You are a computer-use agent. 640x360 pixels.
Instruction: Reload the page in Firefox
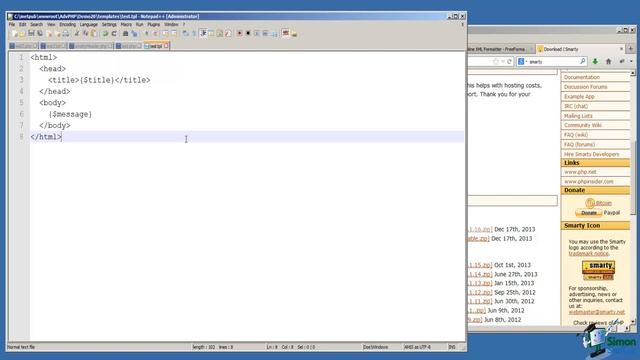click(x=509, y=62)
